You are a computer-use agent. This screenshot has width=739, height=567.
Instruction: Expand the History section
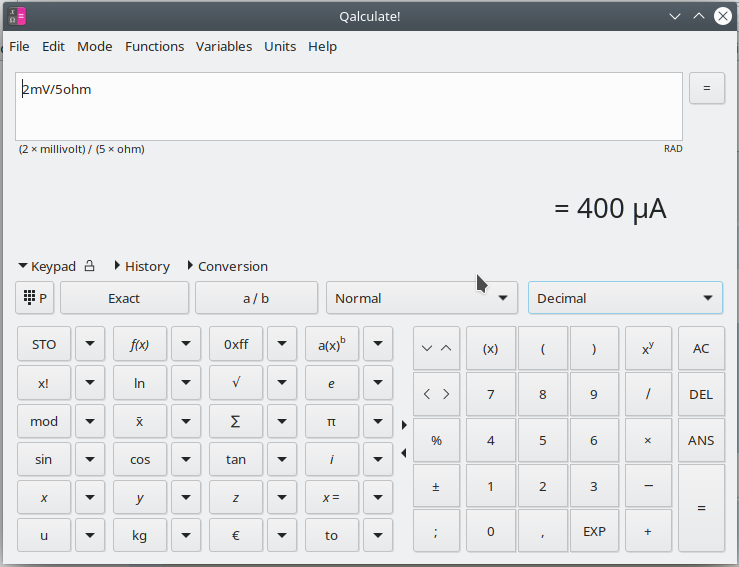pos(141,266)
